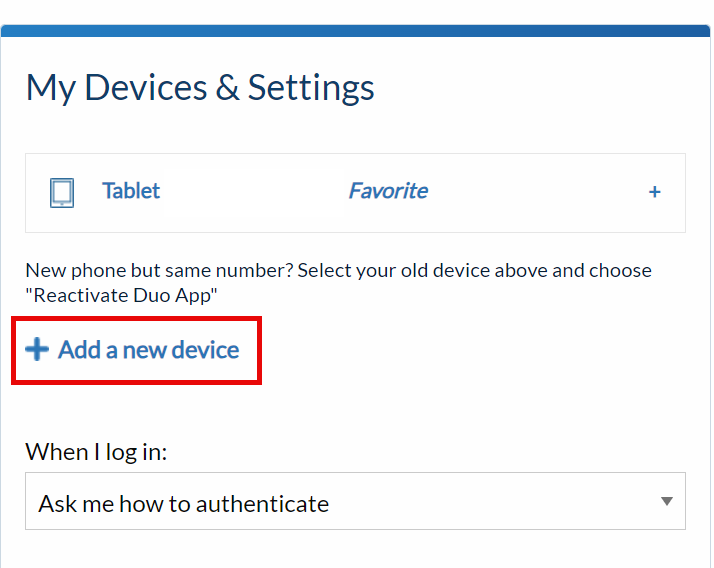This screenshot has width=714, height=568.
Task: Select the Tablet device name
Action: point(131,191)
